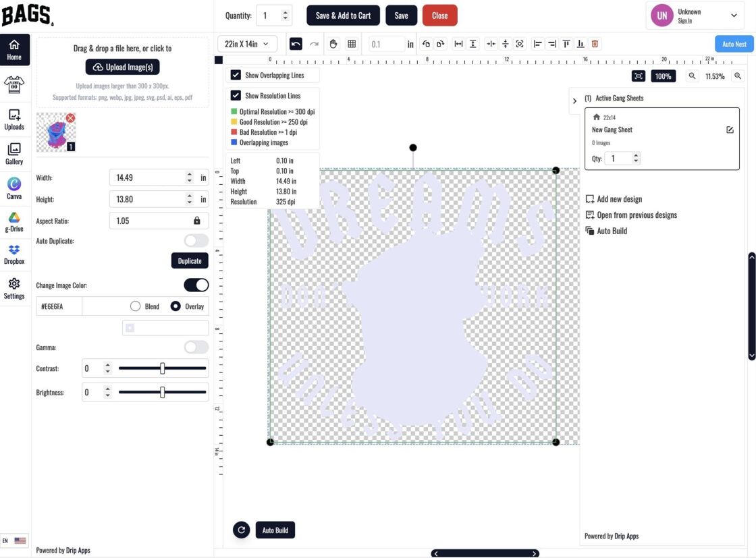
Task: Uncheck Show Resolution Lines
Action: 236,95
